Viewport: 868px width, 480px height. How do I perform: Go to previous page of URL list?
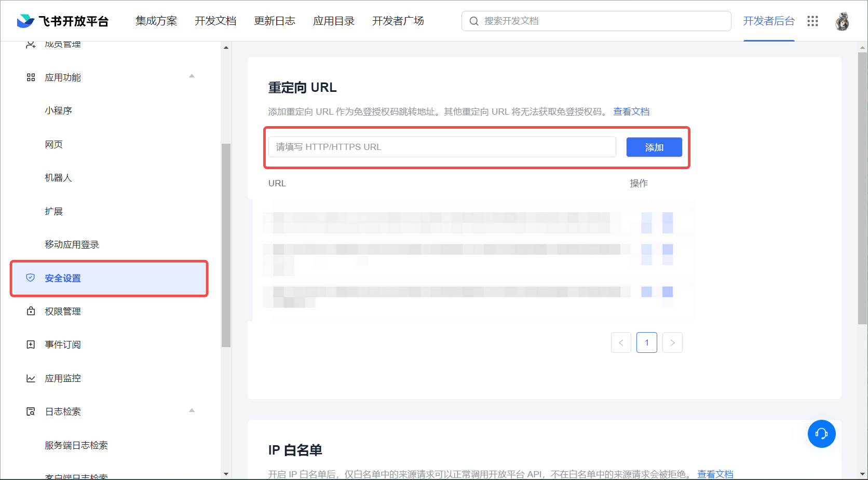621,342
